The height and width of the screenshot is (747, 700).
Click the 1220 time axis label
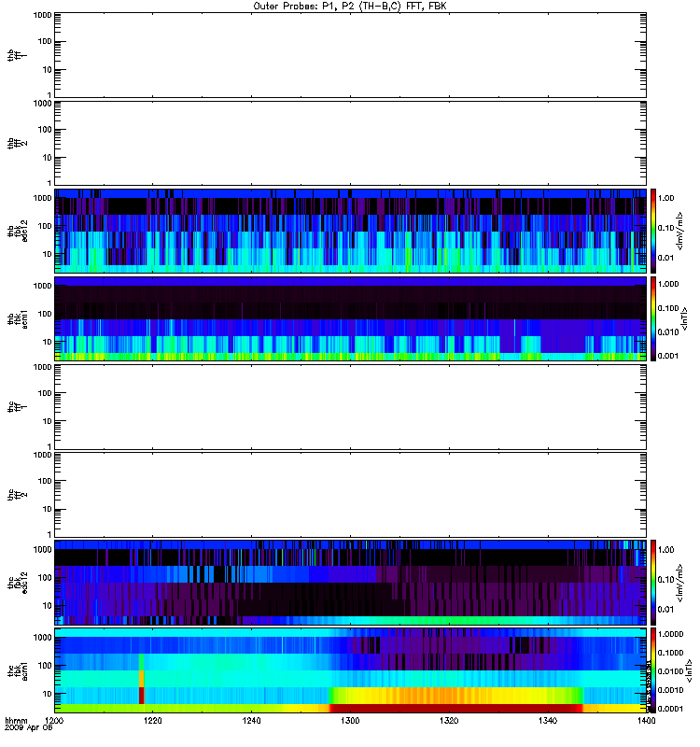point(152,721)
